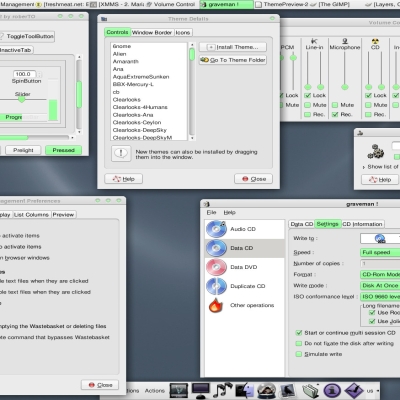400x400 pixels.
Task: Click the theme list scroll down arrow
Action: click(x=192, y=138)
